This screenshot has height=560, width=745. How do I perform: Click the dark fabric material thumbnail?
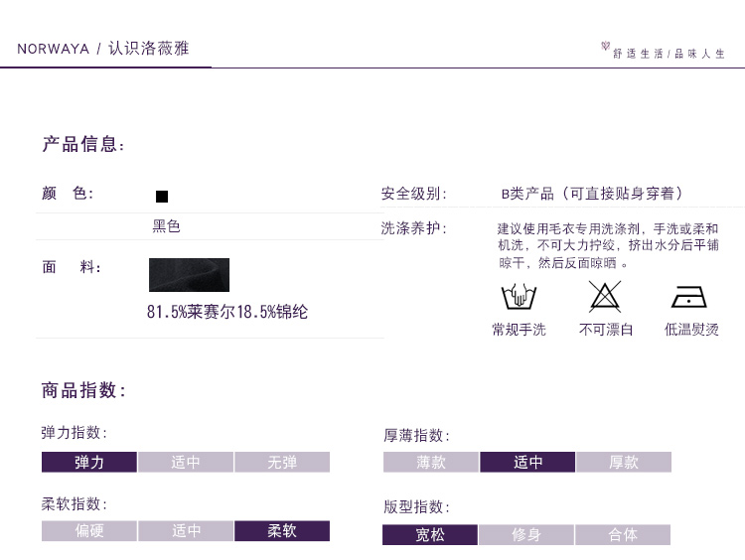click(x=189, y=275)
